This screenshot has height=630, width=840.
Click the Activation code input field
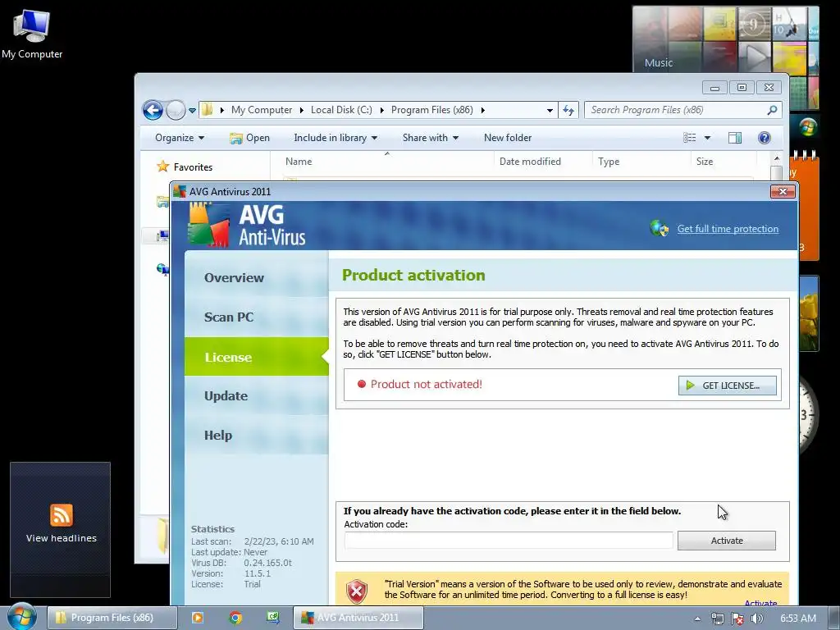pos(509,540)
